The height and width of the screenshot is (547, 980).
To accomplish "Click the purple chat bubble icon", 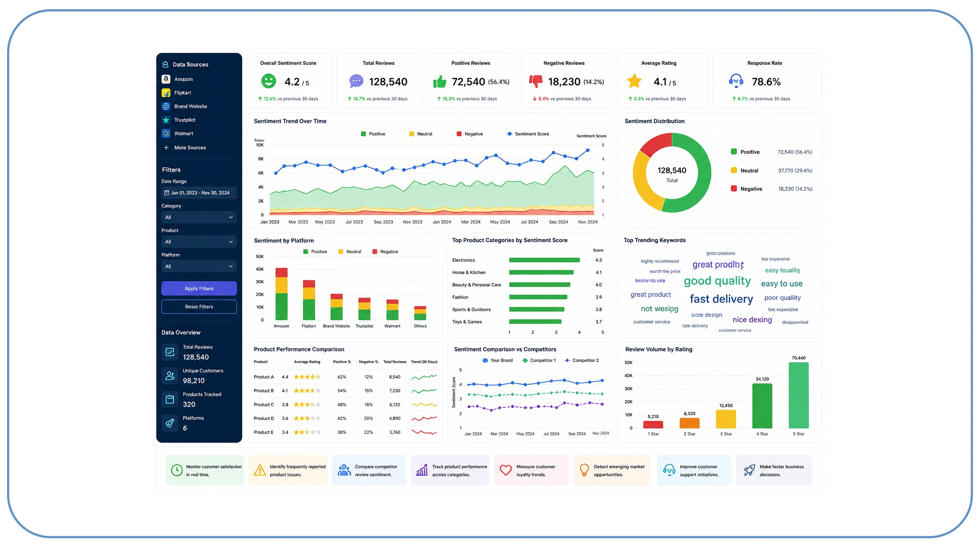I will click(x=356, y=81).
